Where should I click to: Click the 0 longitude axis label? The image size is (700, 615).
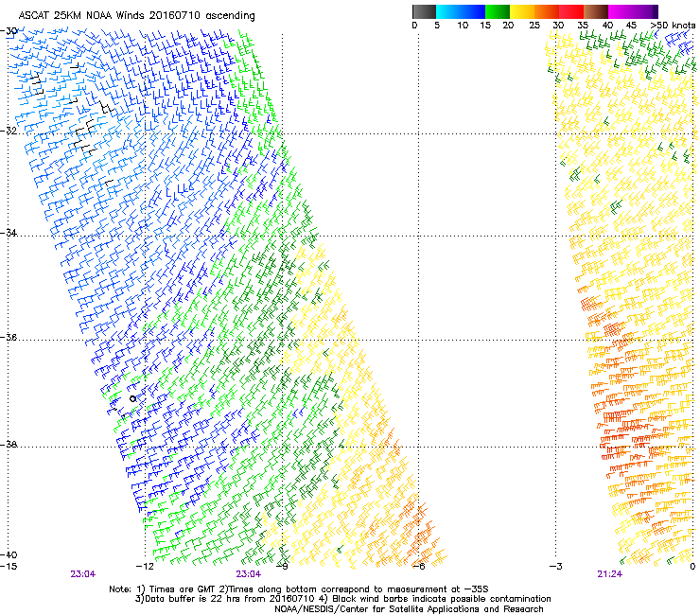692,567
